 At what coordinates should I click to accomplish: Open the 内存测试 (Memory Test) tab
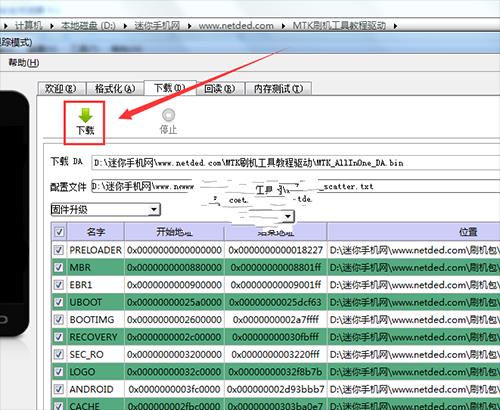(278, 89)
